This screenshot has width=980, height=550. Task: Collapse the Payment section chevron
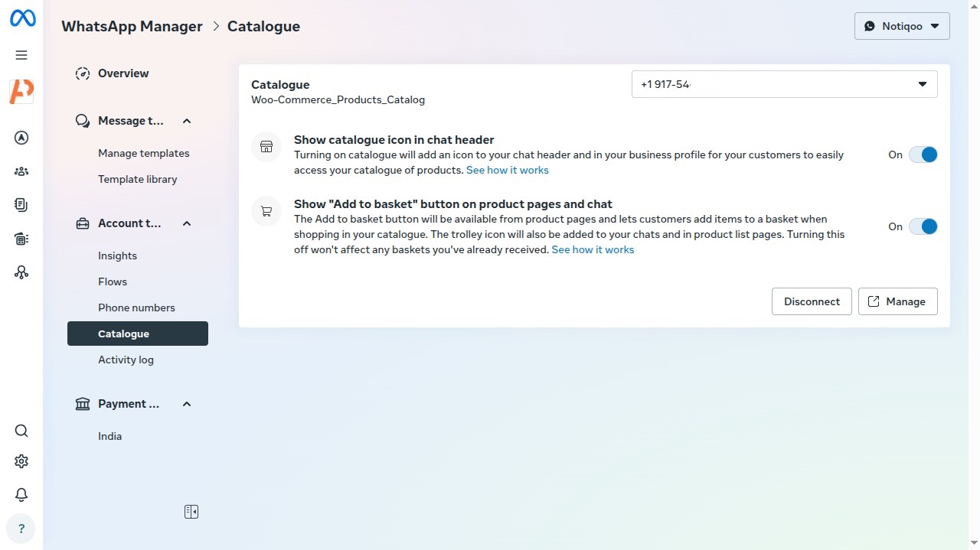(187, 404)
